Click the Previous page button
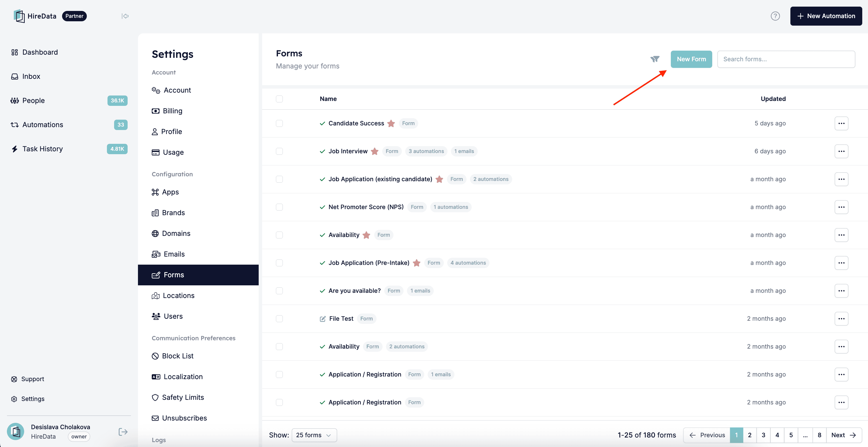 coord(706,435)
